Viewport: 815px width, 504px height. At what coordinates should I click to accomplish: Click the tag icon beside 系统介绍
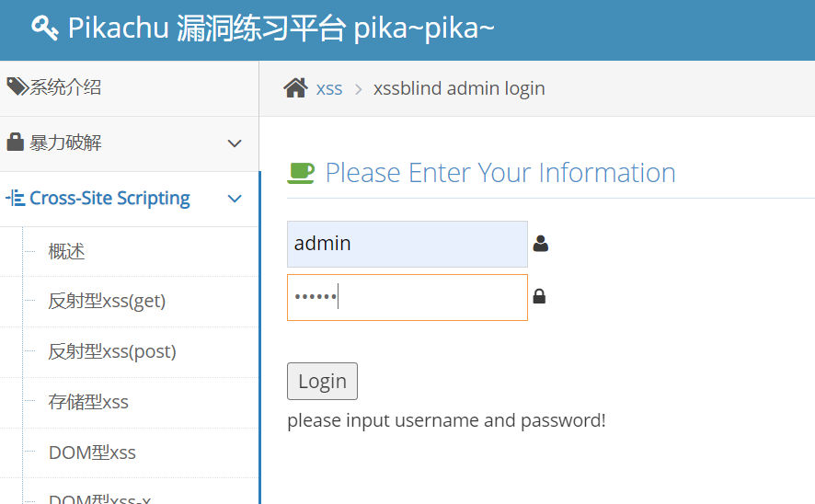17,87
